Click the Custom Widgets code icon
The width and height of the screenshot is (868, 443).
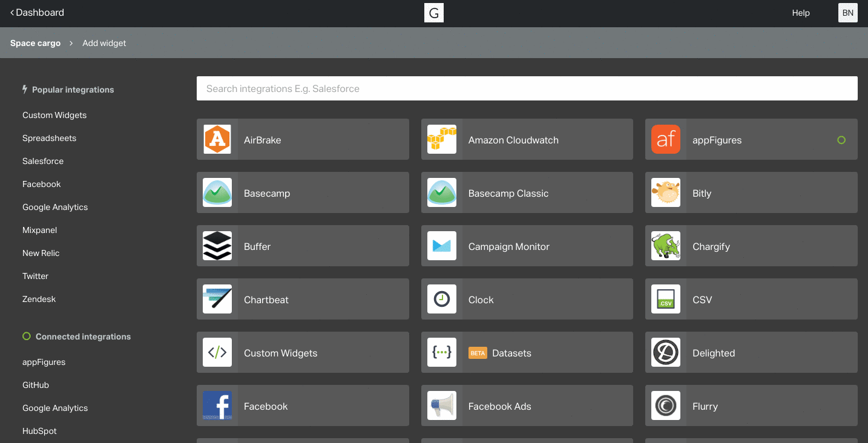[217, 352]
